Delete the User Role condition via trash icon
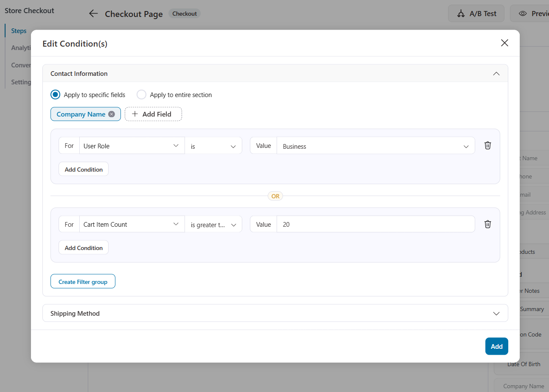The height and width of the screenshot is (392, 549). click(x=487, y=145)
